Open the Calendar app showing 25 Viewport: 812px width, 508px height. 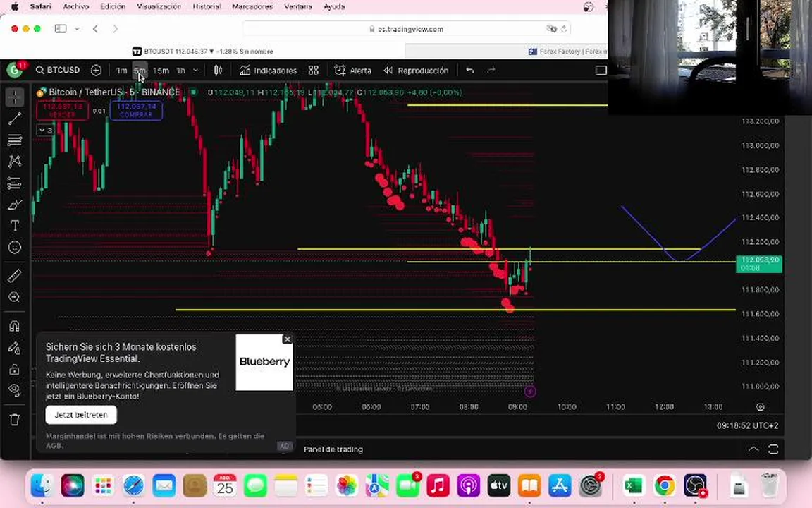click(225, 485)
